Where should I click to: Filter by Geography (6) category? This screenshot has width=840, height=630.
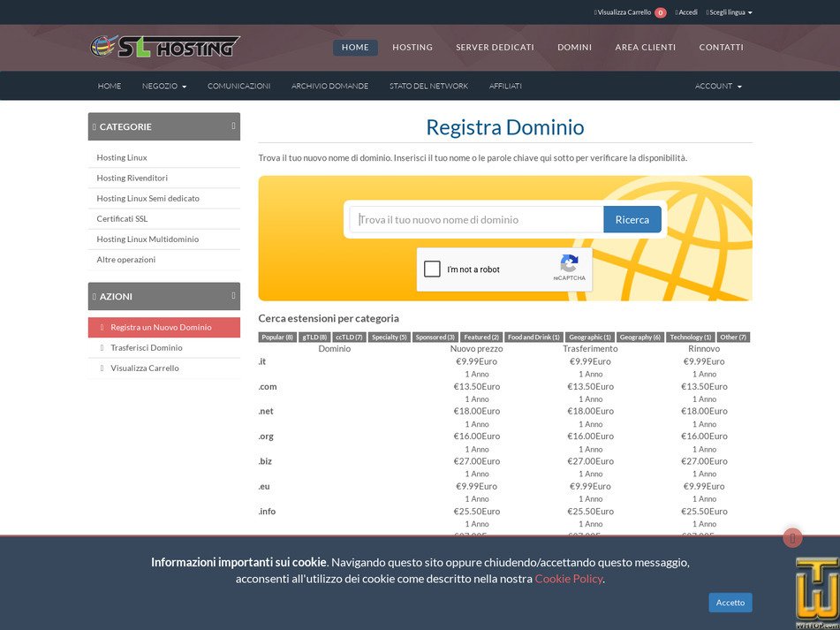click(640, 337)
